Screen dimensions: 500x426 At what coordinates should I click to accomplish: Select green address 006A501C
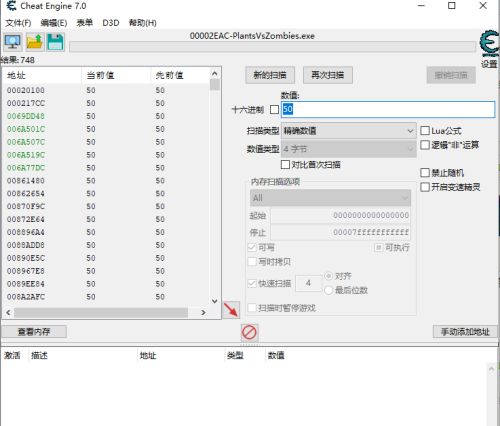pos(26,129)
